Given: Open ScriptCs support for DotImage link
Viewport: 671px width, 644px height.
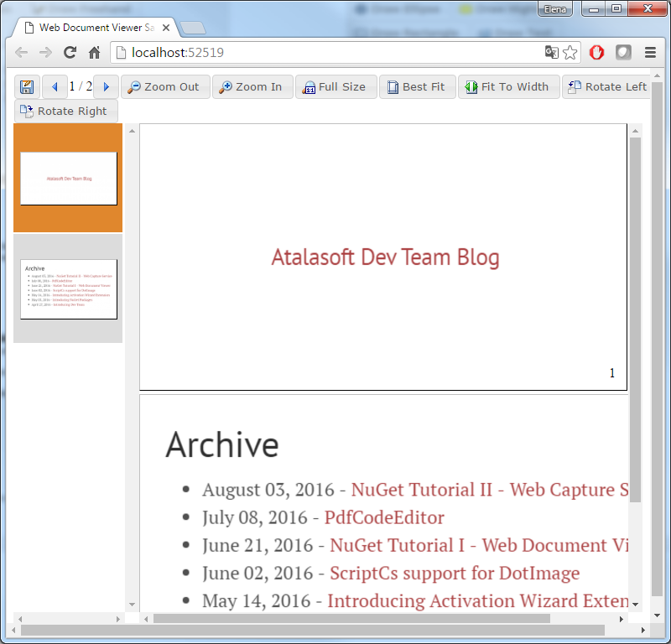Looking at the screenshot, I should click(x=455, y=574).
